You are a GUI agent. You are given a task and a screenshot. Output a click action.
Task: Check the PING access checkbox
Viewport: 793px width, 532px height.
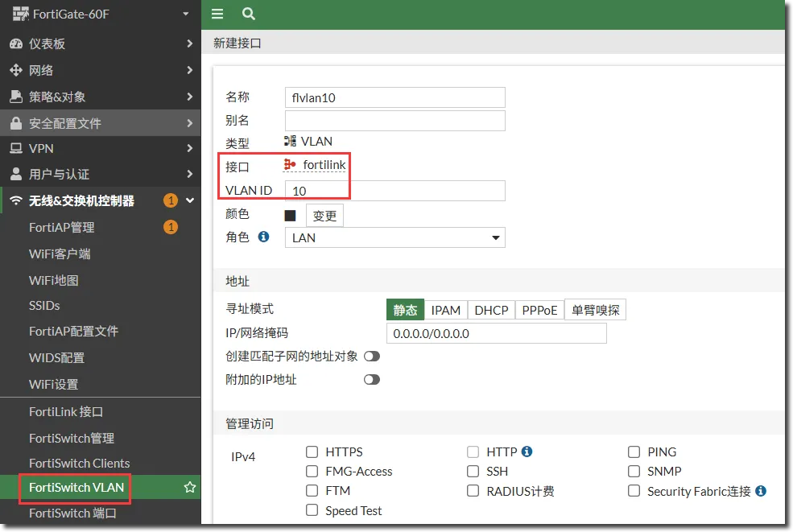click(x=634, y=452)
